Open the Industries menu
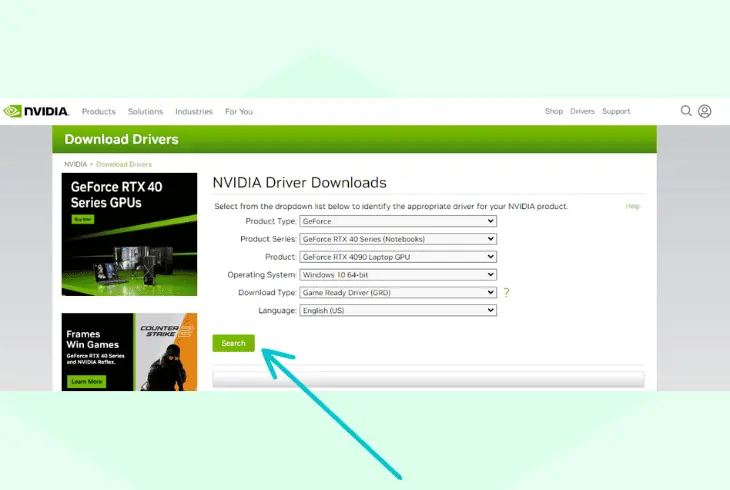Screen dimensions: 730x490 click(194, 111)
